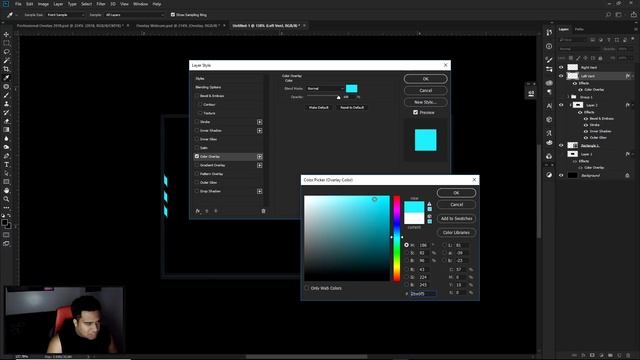Hide the Background layer
Screen dimensions: 640x360
coord(561,176)
